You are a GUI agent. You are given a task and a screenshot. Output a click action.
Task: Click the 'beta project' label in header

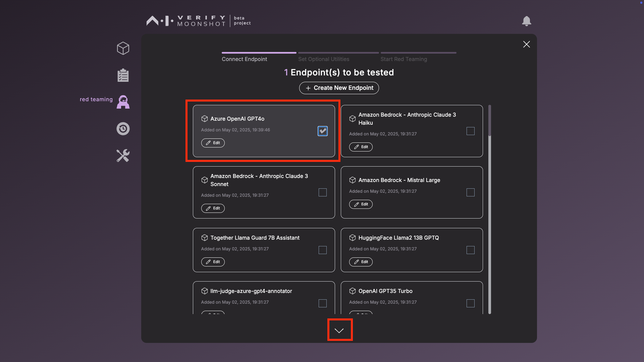[x=242, y=20]
